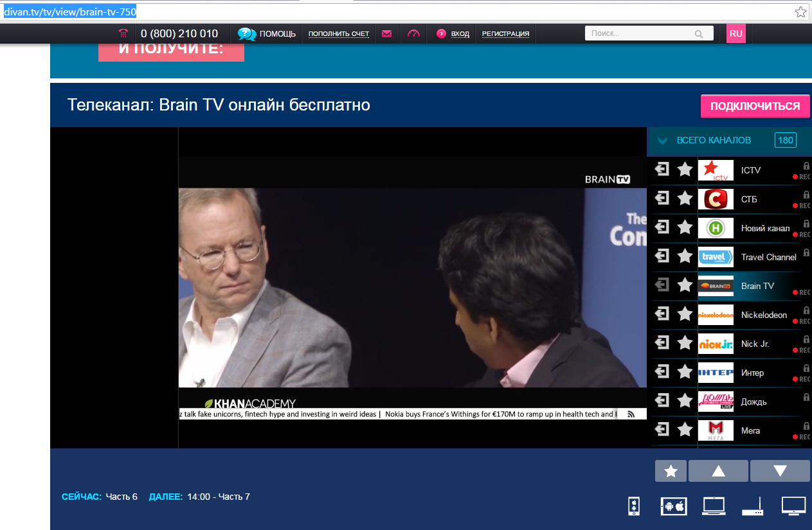
Task: Click the envelope messages icon
Action: coord(386,33)
